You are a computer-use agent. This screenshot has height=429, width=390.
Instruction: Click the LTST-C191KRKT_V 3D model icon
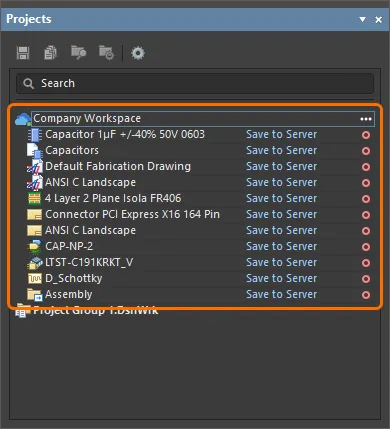click(35, 262)
